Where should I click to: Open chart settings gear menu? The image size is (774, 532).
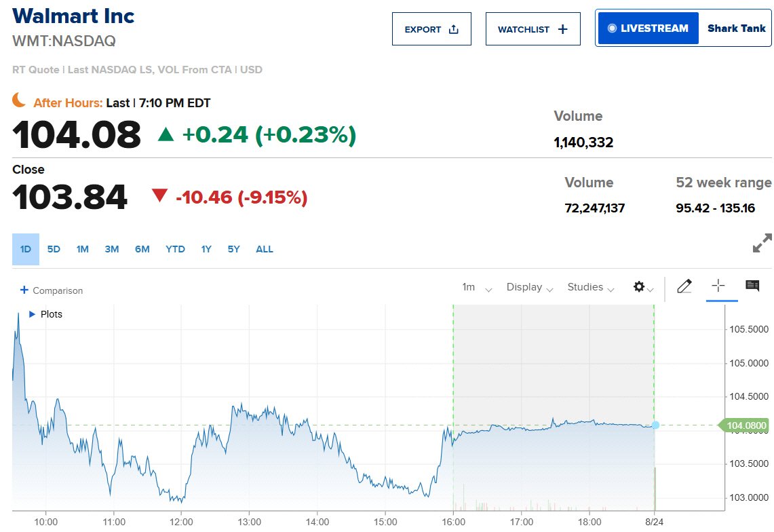point(643,287)
